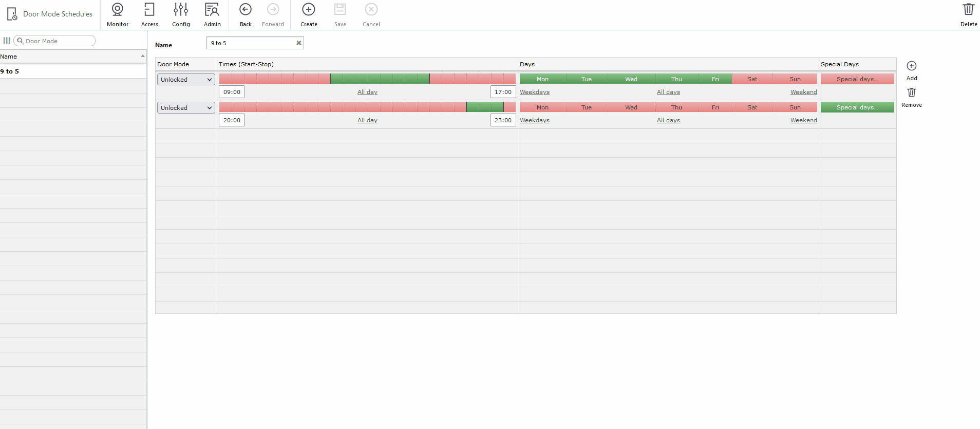Image resolution: width=980 pixels, height=429 pixels.
Task: Select the '9 to 5' schedule in list
Action: pos(73,71)
